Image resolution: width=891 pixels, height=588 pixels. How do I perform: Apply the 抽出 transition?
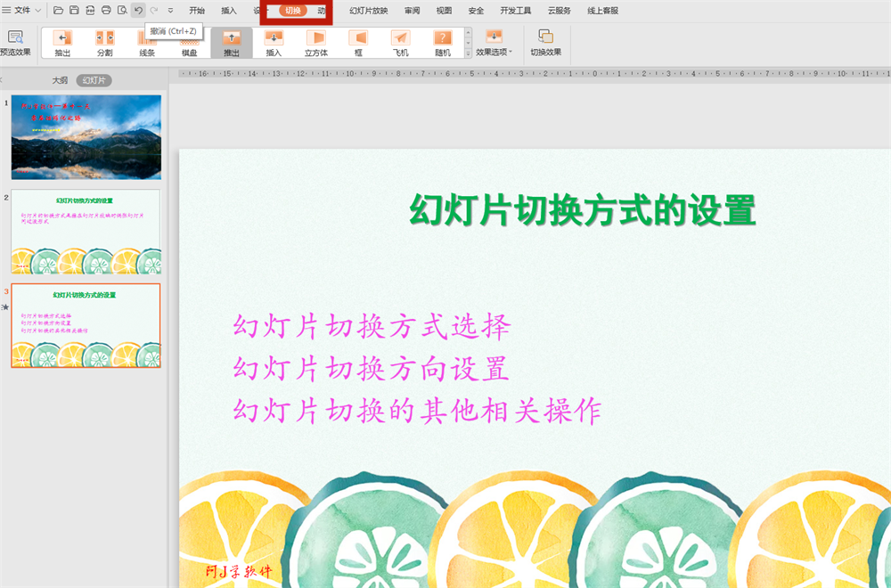tap(62, 43)
